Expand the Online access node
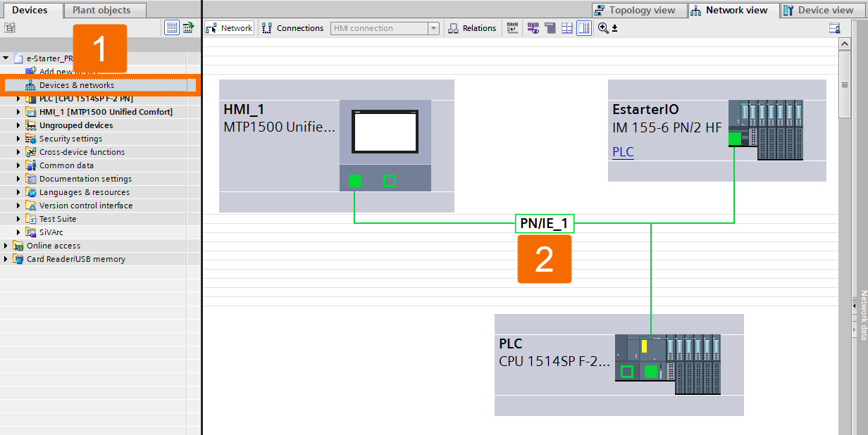The image size is (868, 435). click(6, 246)
